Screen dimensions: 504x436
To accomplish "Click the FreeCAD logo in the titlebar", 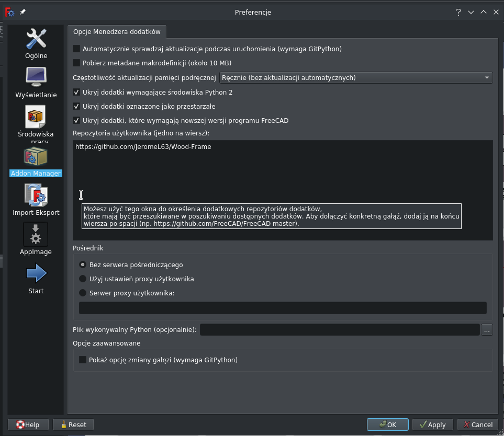I will coord(8,12).
